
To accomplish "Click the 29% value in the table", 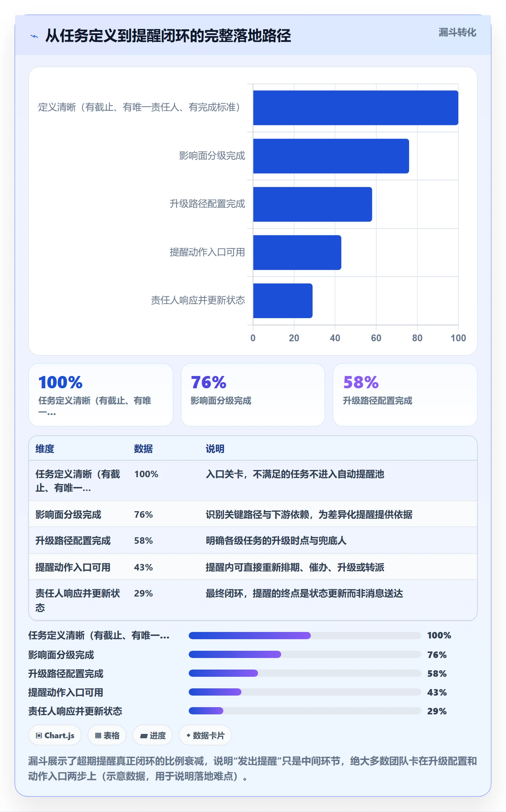I will click(143, 593).
